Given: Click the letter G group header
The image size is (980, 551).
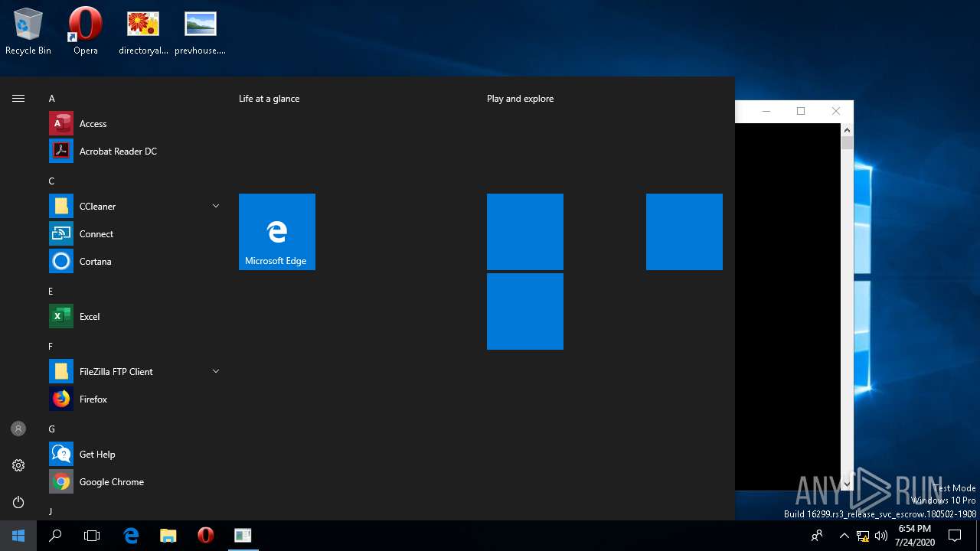Looking at the screenshot, I should coord(52,429).
